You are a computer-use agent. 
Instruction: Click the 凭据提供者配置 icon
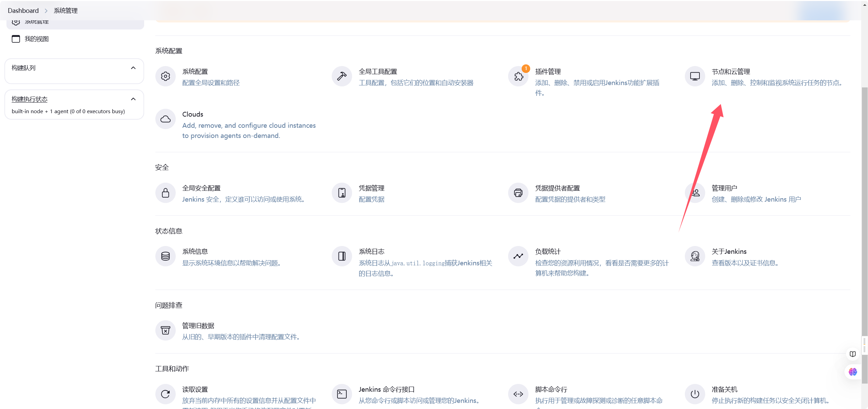pos(518,193)
